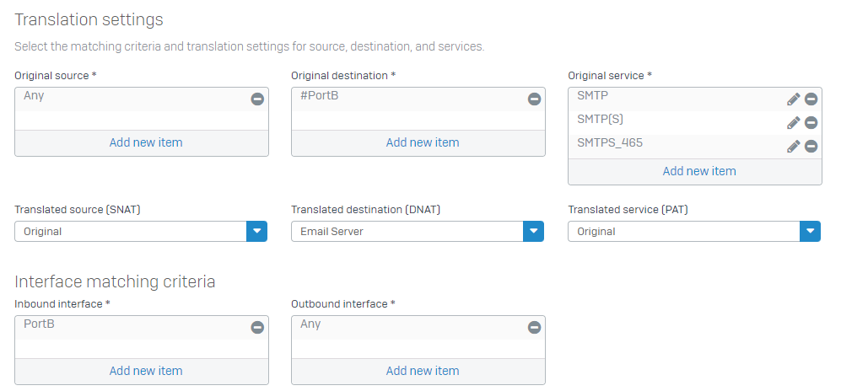Remove 'Any' from Outbound interface
The width and height of the screenshot is (868, 391).
pos(534,327)
